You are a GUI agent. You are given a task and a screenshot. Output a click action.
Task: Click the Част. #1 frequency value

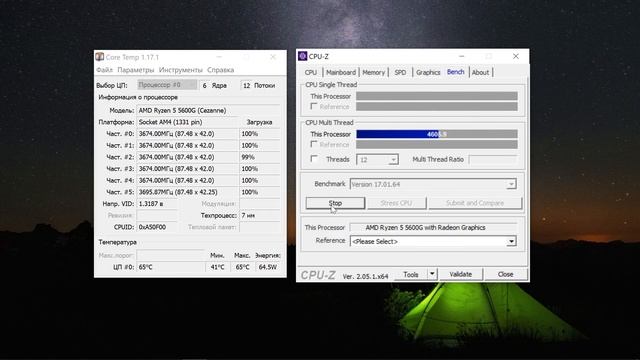tap(176, 145)
